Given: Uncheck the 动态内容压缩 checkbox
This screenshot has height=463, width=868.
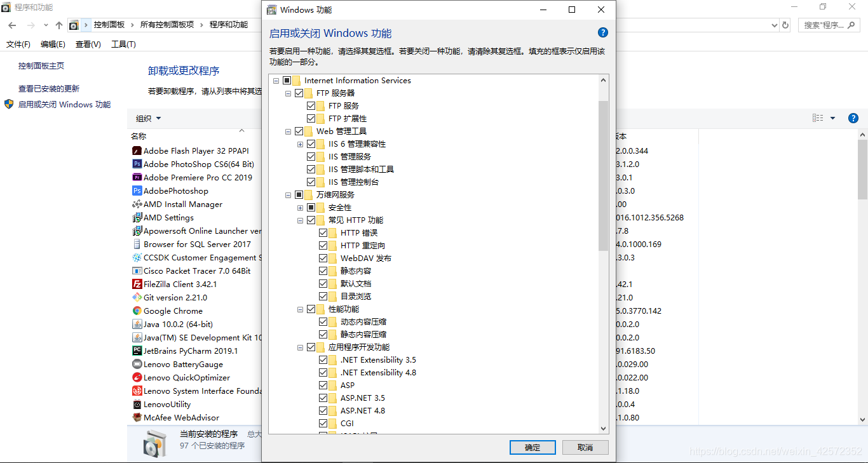Looking at the screenshot, I should click(323, 322).
